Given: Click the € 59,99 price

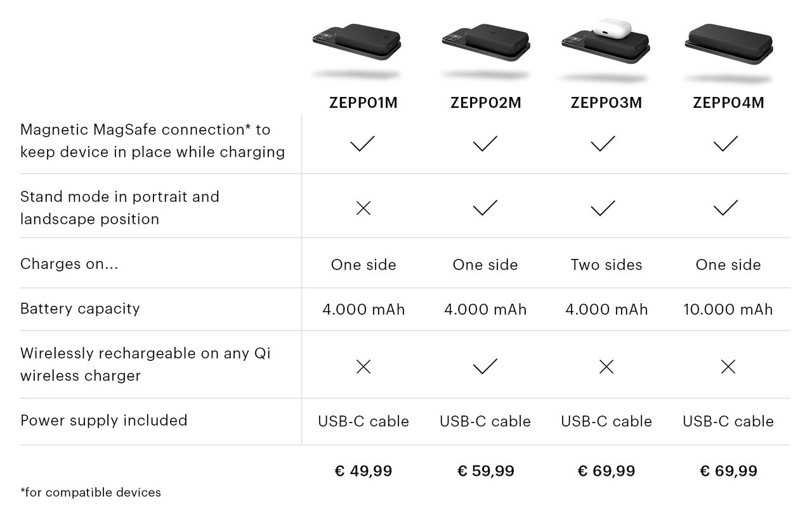Looking at the screenshot, I should (486, 471).
